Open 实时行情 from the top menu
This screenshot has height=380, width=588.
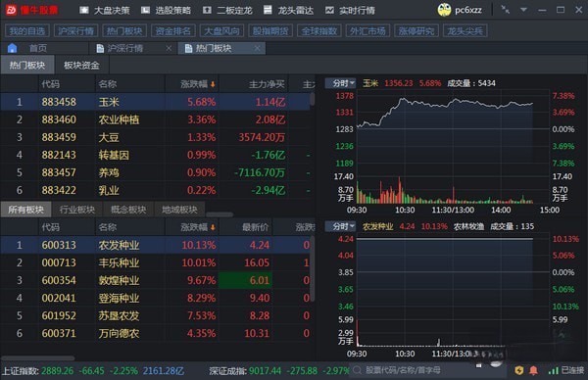[350, 11]
